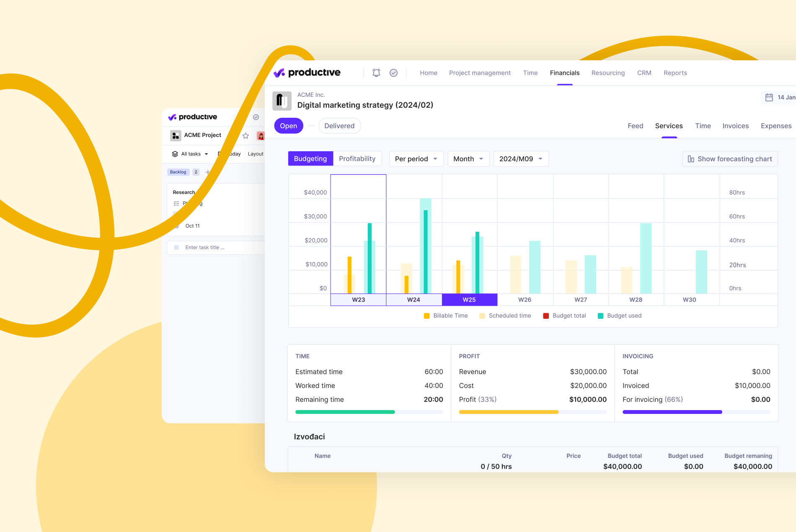This screenshot has width=796, height=532.
Task: Click the Show forecasting chart button
Action: tap(730, 159)
